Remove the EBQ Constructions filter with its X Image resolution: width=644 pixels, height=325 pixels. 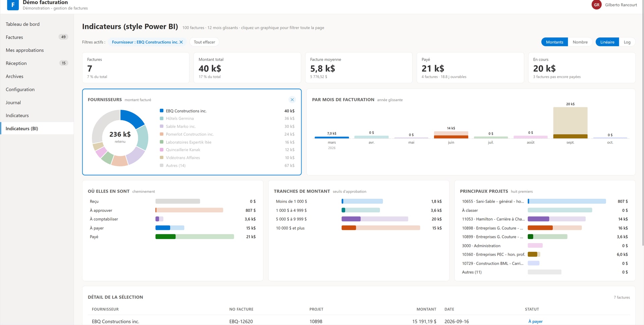(181, 42)
